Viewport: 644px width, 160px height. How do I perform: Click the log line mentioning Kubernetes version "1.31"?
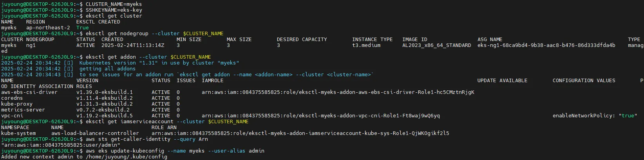point(120,63)
